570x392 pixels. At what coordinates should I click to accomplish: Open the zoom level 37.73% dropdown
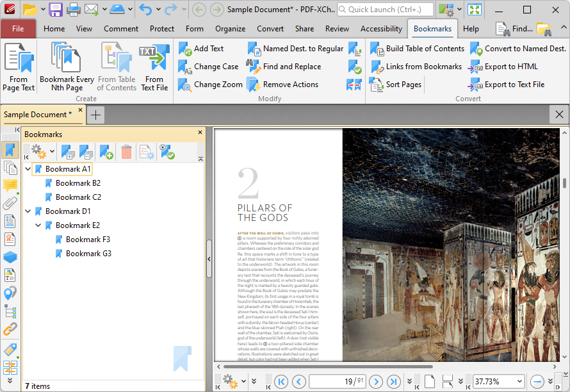[x=519, y=382]
